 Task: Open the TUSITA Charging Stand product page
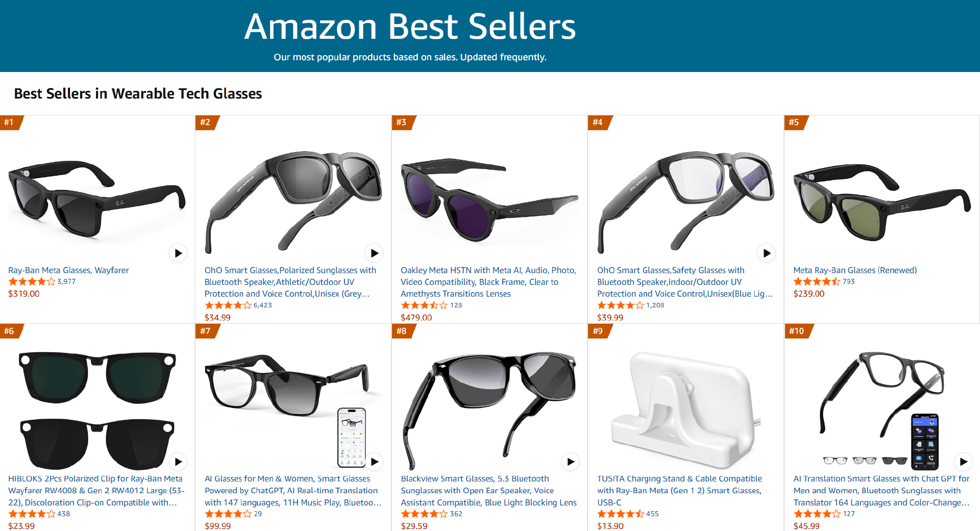[679, 478]
